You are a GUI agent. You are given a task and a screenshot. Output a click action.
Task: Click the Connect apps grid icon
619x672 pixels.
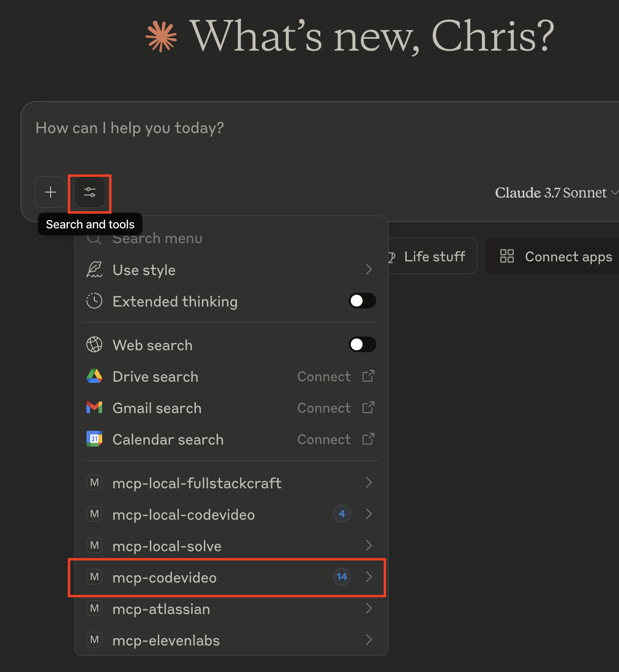pyautogui.click(x=506, y=256)
